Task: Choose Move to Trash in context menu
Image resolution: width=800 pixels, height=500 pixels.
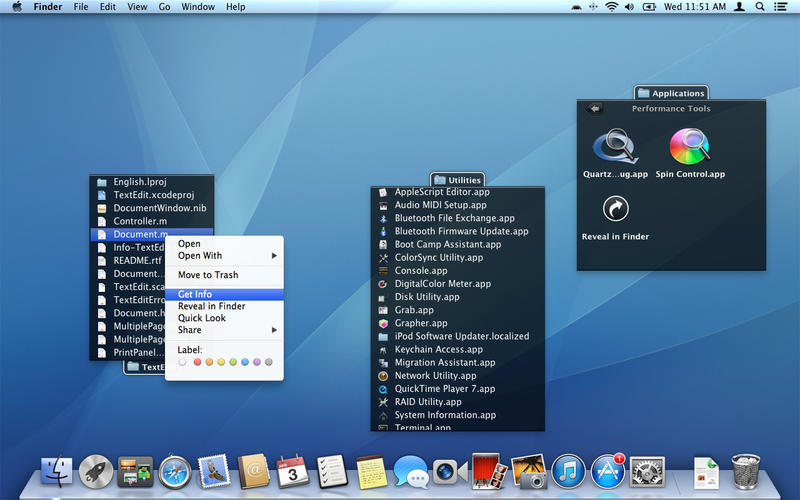Action: coord(224,274)
